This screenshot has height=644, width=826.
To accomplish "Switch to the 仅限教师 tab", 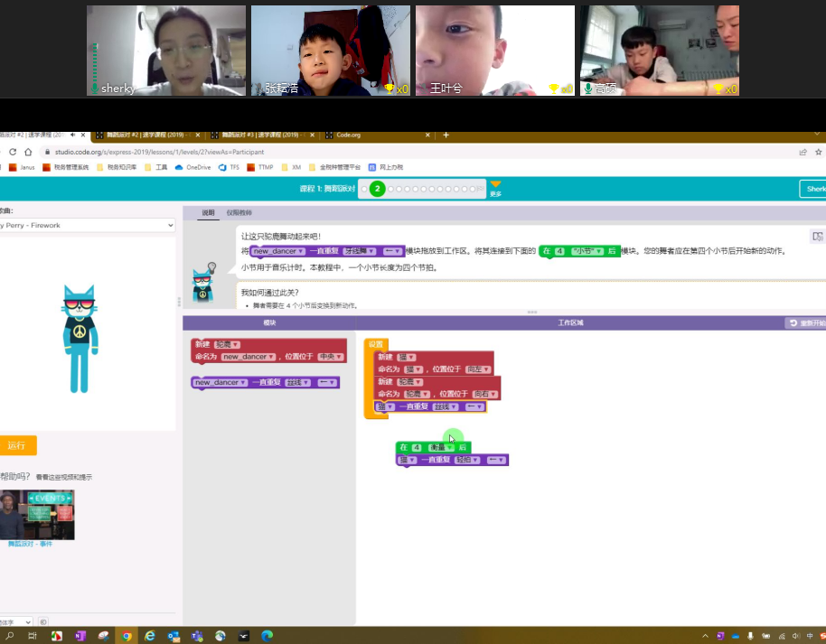I will pos(239,213).
